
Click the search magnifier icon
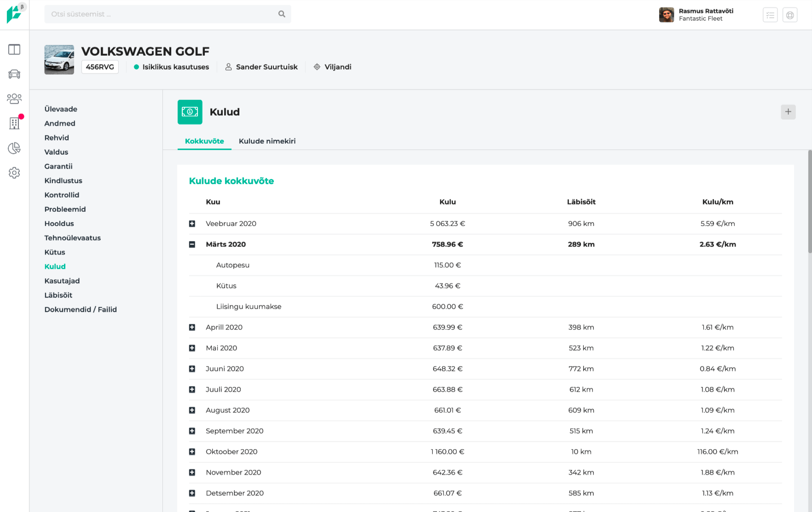coord(282,14)
